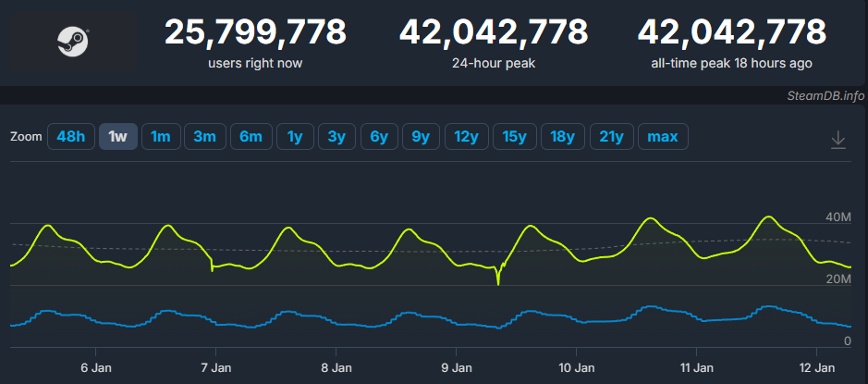Show max time range on chart
Image resolution: width=868 pixels, height=384 pixels.
click(x=662, y=137)
